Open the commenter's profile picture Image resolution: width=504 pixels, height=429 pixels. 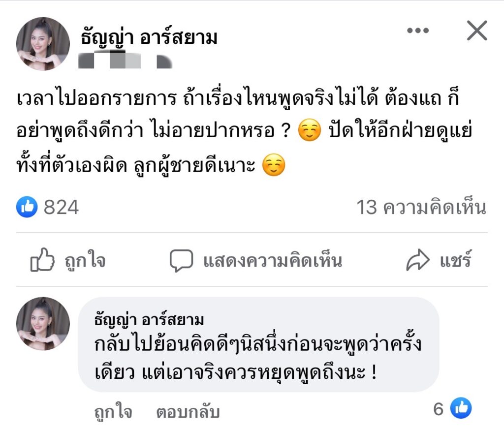tap(43, 323)
